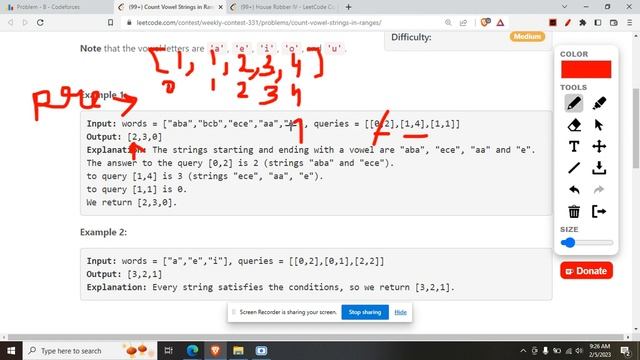Viewport: 640px width, 360px height.
Task: Click the Donate button
Action: pyautogui.click(x=586, y=271)
